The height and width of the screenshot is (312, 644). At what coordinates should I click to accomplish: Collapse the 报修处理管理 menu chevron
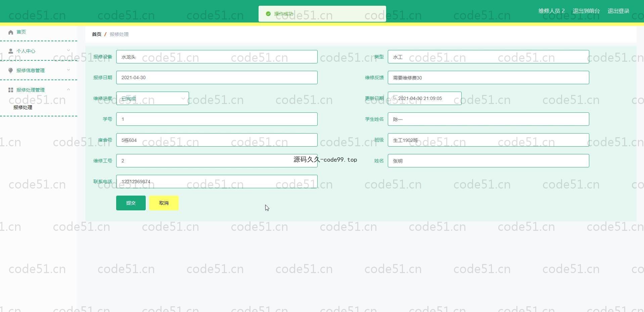coord(68,90)
